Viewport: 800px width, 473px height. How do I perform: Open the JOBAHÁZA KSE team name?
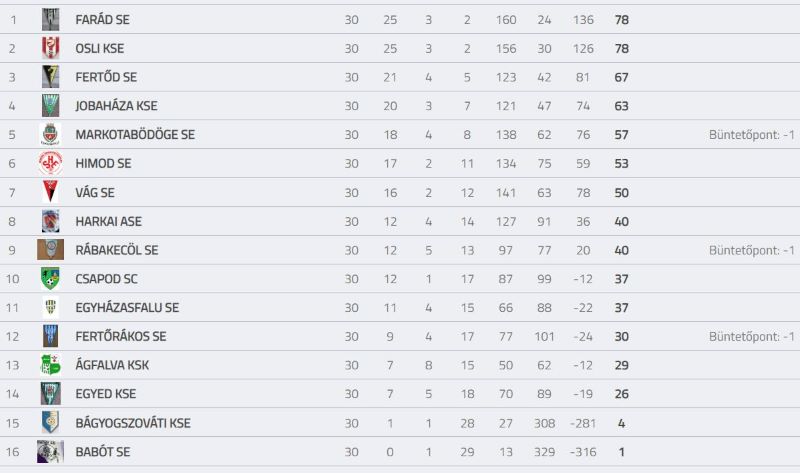[116, 106]
